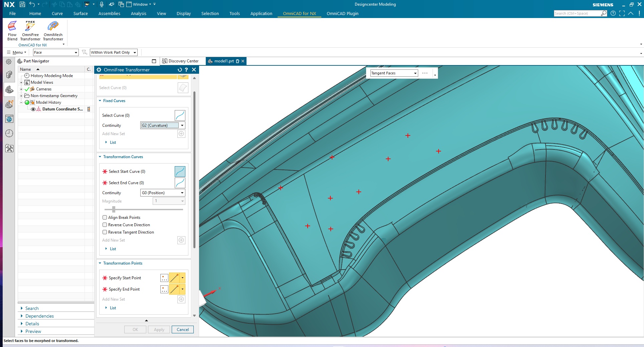Check Reverse Curve Direction option

tap(105, 225)
